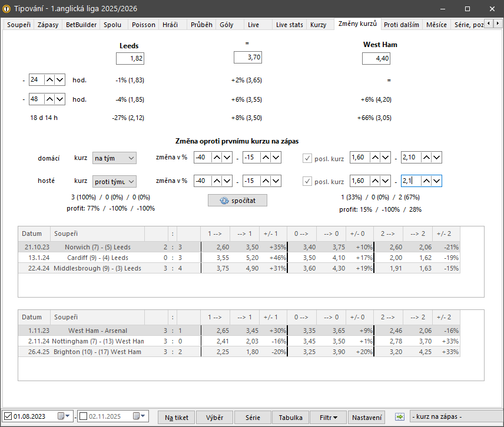The width and height of the screenshot is (504, 427).
Task: Open the end date calendar picker
Action: click(x=139, y=417)
